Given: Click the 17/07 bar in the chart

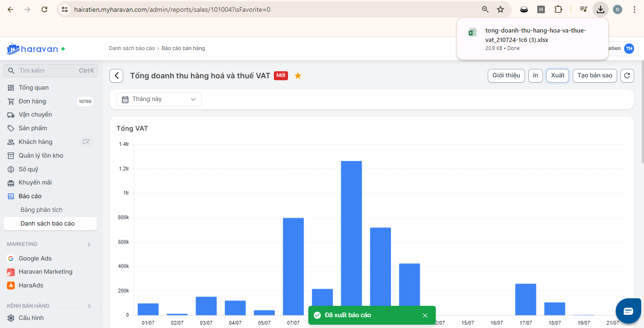Looking at the screenshot, I should coord(525,300).
